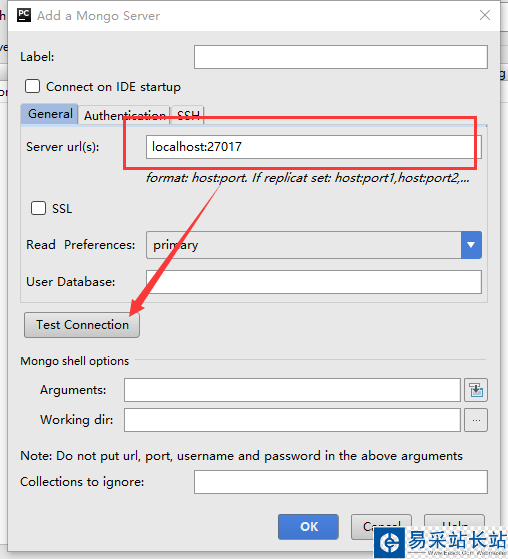Click the Working dir text field

coord(292,420)
